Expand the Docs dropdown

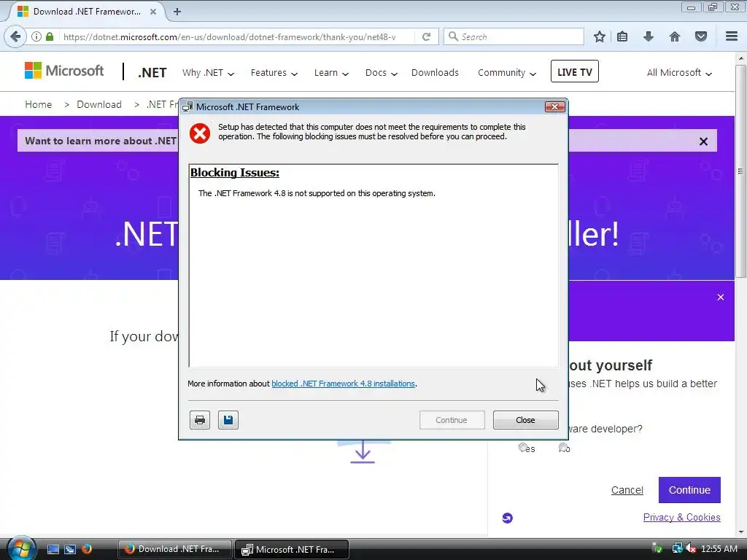[381, 73]
